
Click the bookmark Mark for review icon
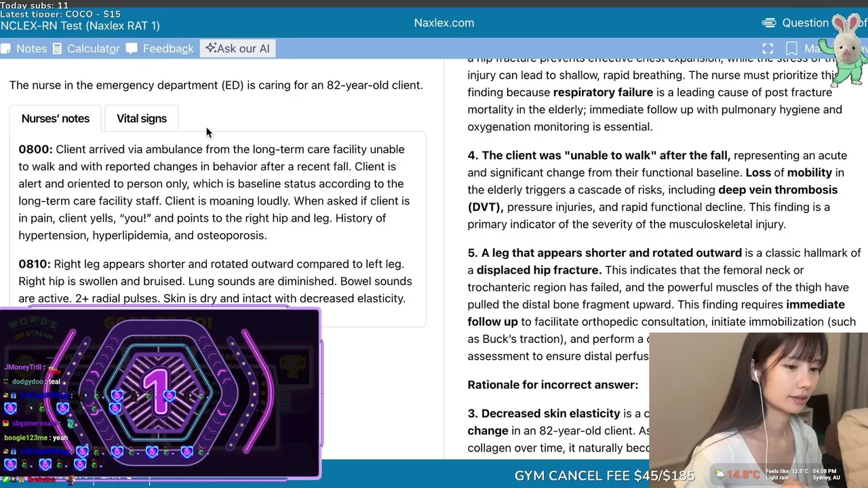791,49
